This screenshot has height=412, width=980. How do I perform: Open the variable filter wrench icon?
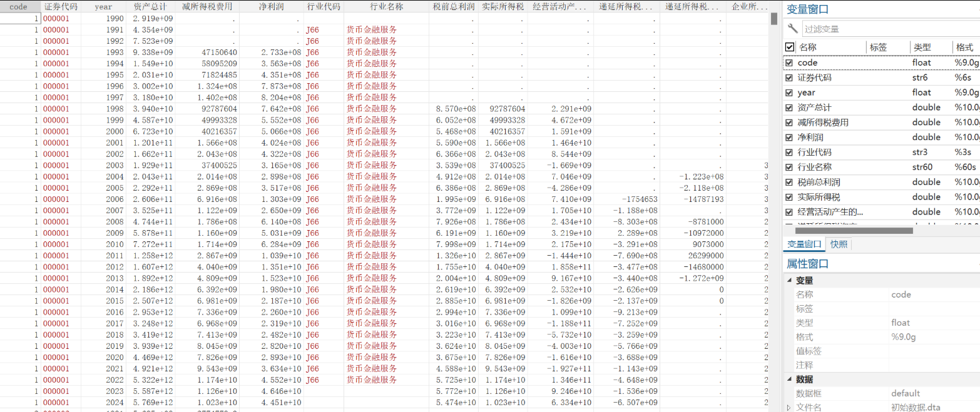click(x=793, y=28)
